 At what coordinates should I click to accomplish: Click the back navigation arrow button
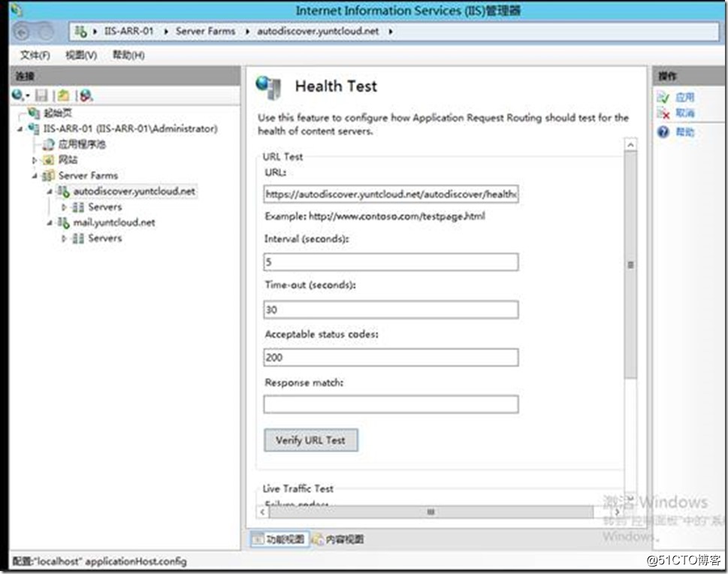point(21,32)
